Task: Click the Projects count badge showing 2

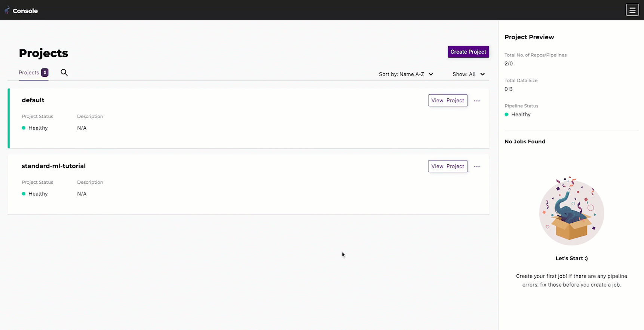Action: [45, 73]
